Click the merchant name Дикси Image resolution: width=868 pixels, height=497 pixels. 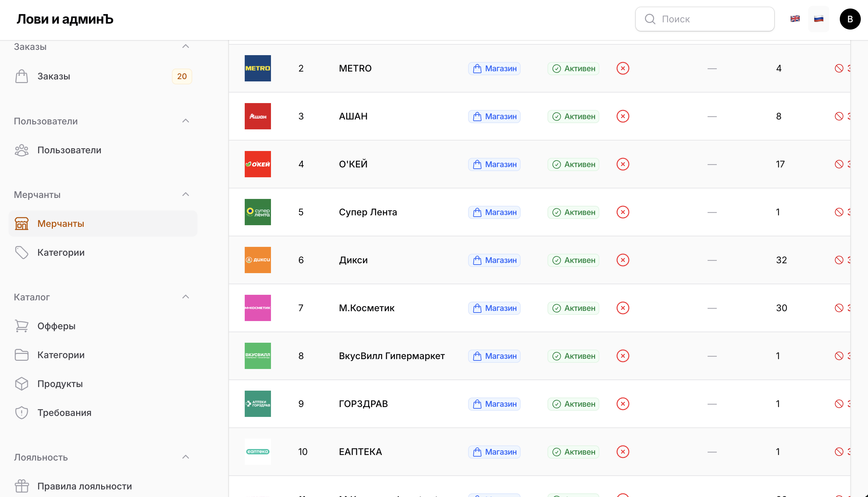[x=353, y=260]
